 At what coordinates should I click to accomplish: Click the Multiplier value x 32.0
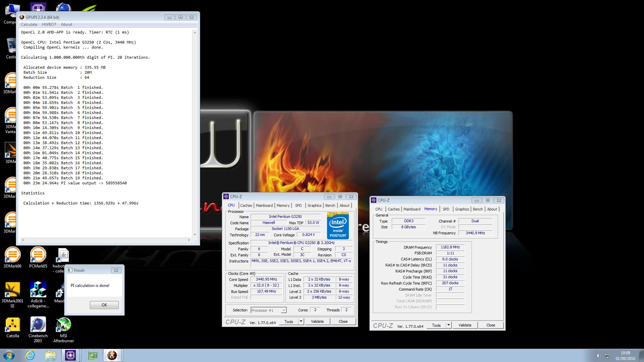tap(267, 285)
